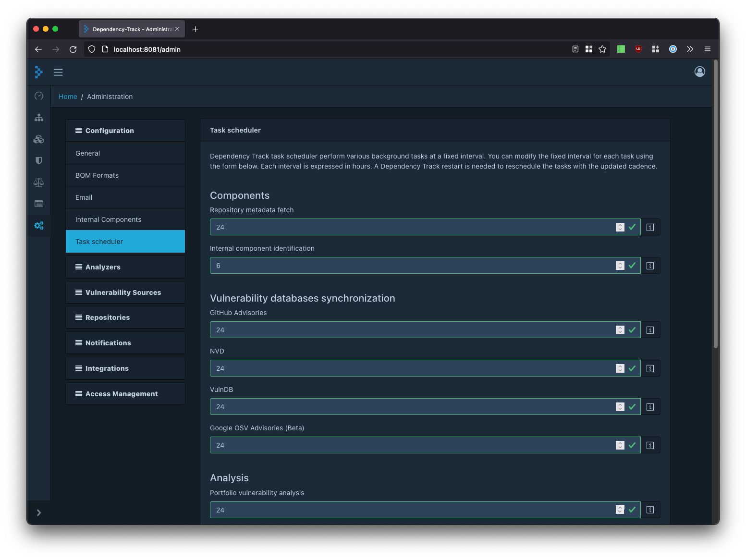This screenshot has height=560, width=746.
Task: Select the Internal Components item
Action: (x=125, y=219)
